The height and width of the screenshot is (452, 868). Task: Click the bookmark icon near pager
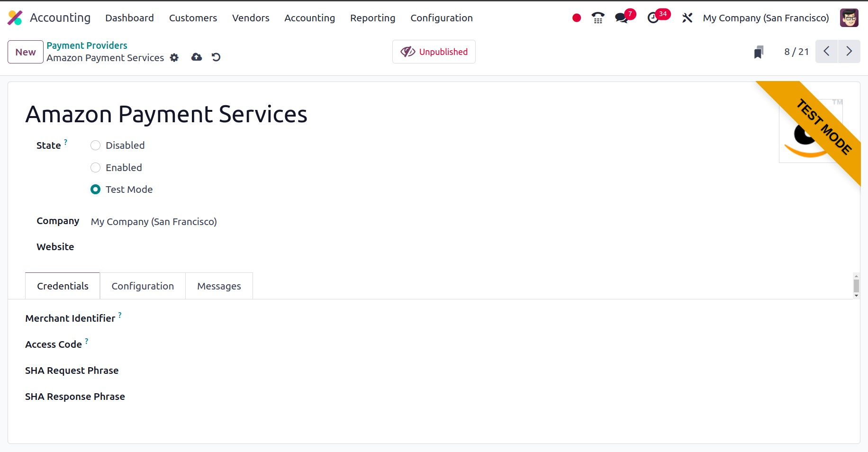tap(759, 52)
